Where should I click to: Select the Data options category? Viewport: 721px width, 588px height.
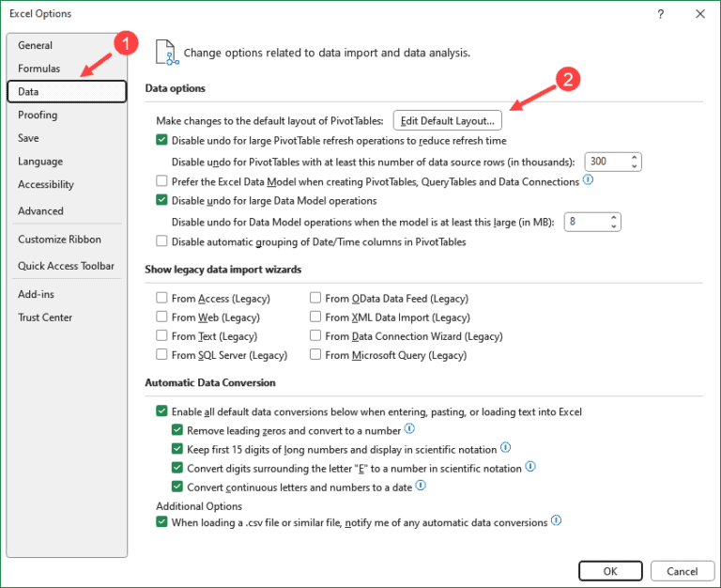click(x=67, y=91)
